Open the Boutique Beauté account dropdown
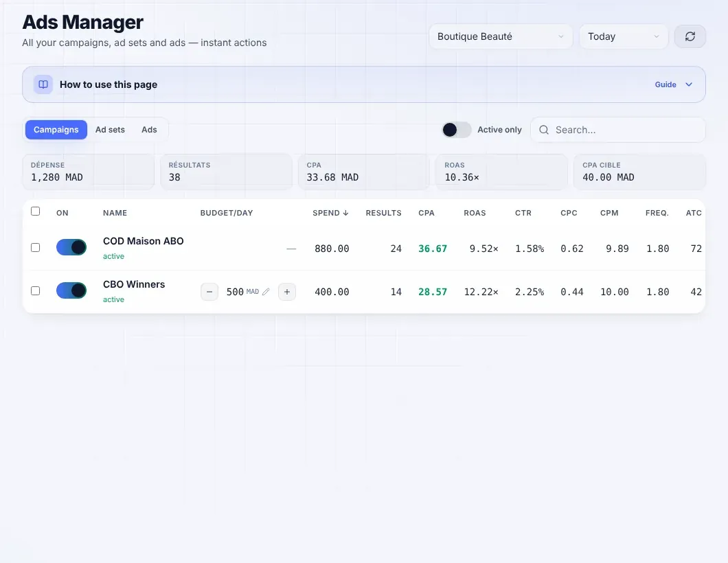Viewport: 728px width, 563px height. tap(501, 36)
